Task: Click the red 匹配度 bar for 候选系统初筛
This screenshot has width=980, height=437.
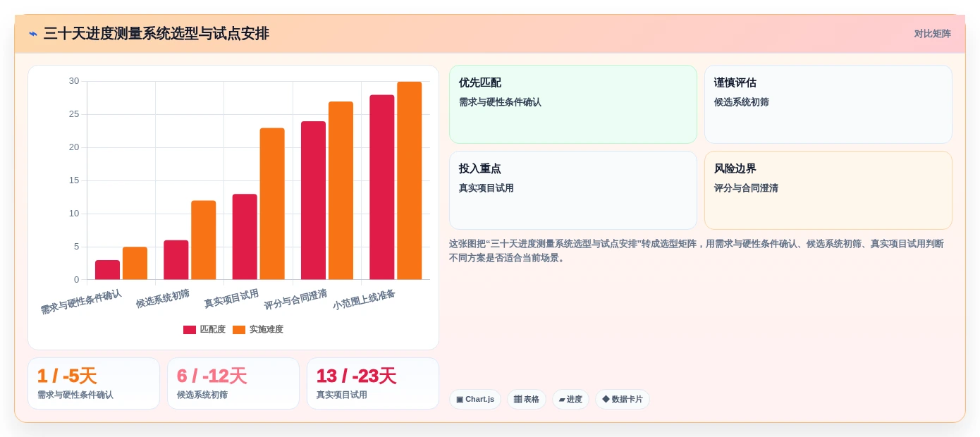Action: [176, 260]
